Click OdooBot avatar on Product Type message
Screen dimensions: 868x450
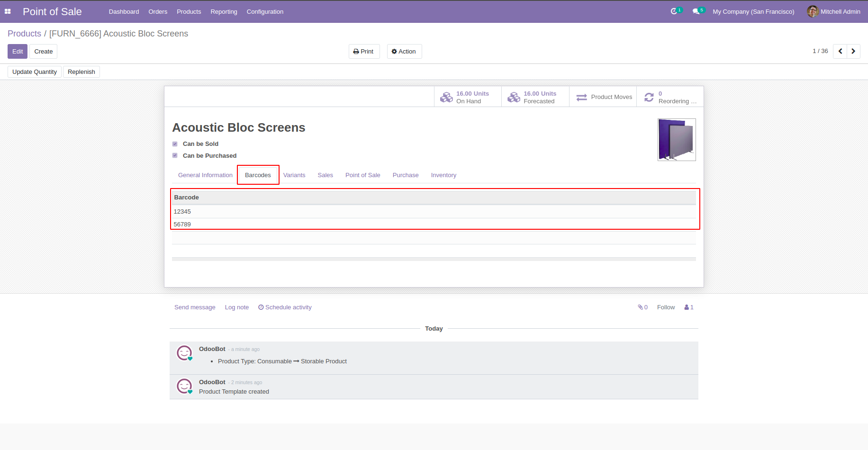184,353
